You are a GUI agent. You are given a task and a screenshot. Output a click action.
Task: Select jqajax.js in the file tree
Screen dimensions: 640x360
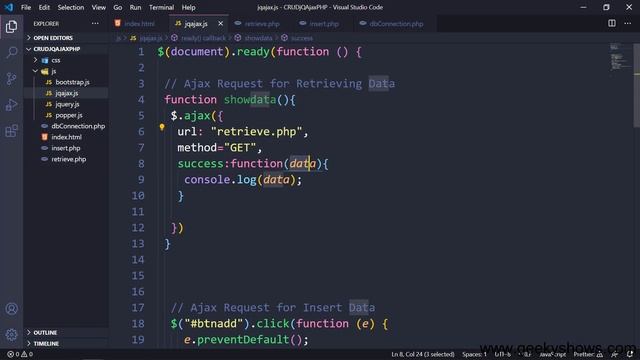tap(66, 93)
